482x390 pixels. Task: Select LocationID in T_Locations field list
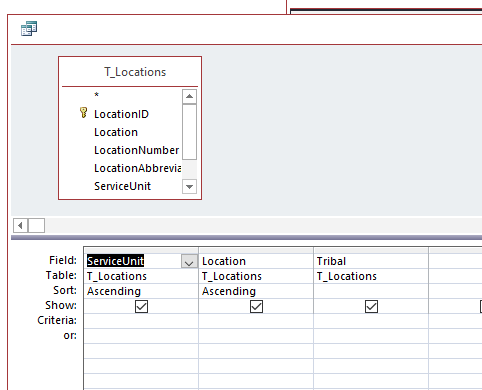click(x=121, y=114)
